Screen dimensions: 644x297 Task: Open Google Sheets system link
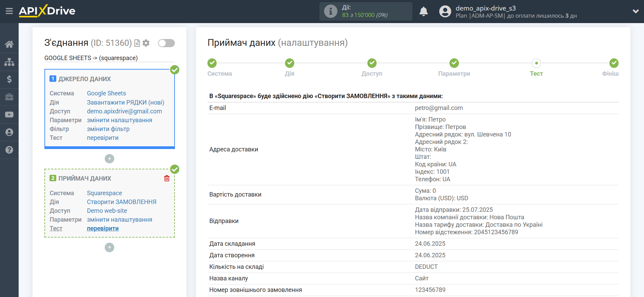point(106,93)
